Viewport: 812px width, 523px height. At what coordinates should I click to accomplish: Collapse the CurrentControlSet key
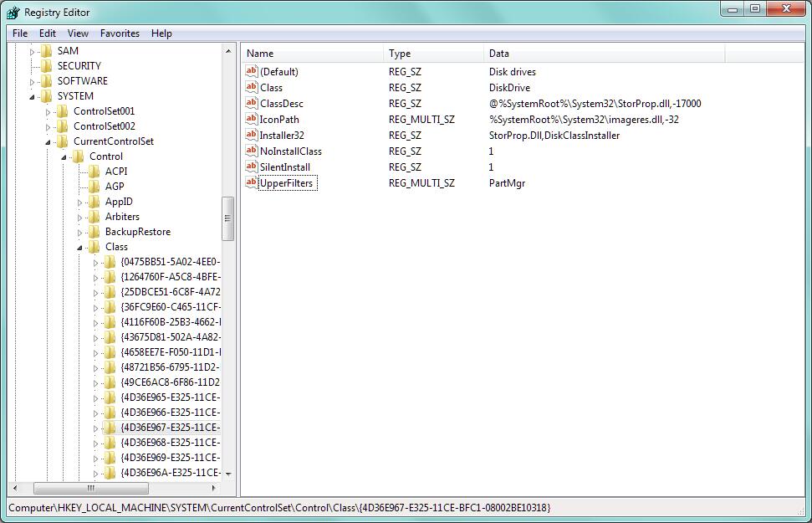click(x=49, y=142)
